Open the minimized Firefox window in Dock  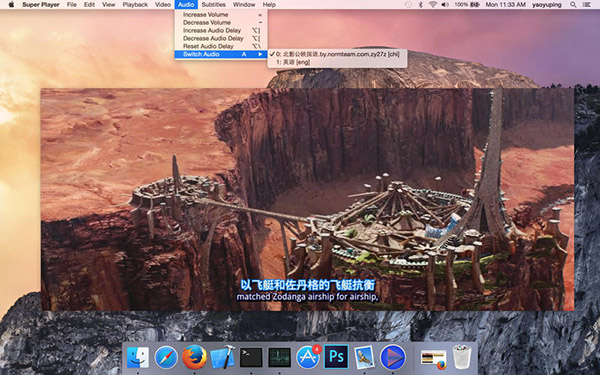pos(434,359)
